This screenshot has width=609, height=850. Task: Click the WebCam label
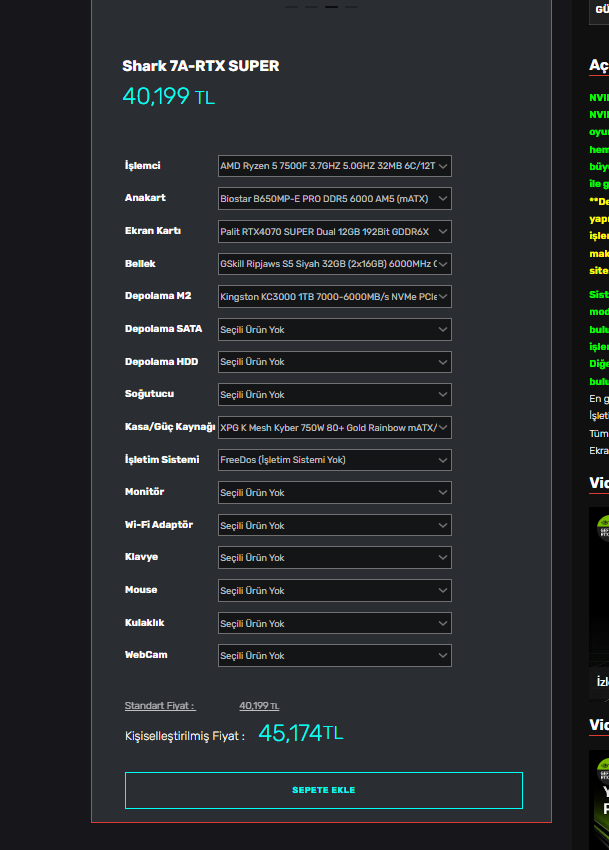coord(146,655)
